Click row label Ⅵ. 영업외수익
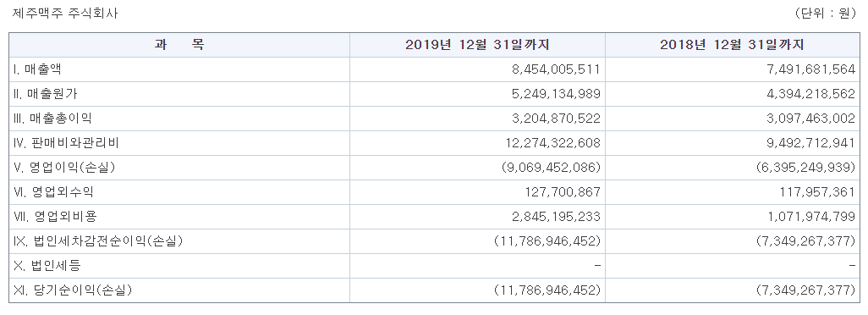 (x=52, y=192)
